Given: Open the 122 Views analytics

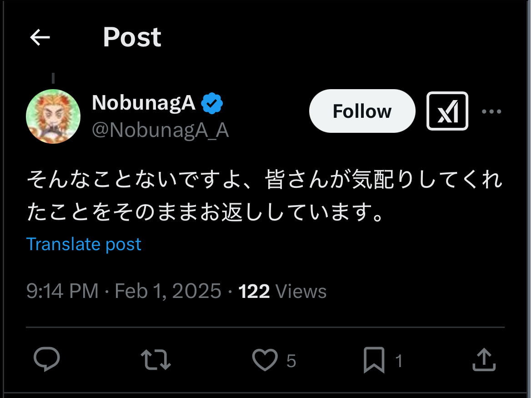Looking at the screenshot, I should 282,291.
